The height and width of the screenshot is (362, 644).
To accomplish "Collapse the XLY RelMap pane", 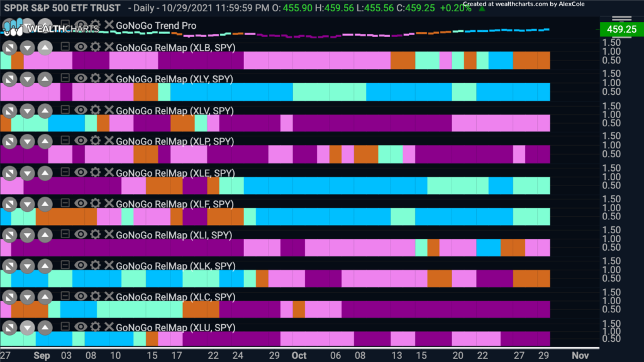I will [65, 78].
